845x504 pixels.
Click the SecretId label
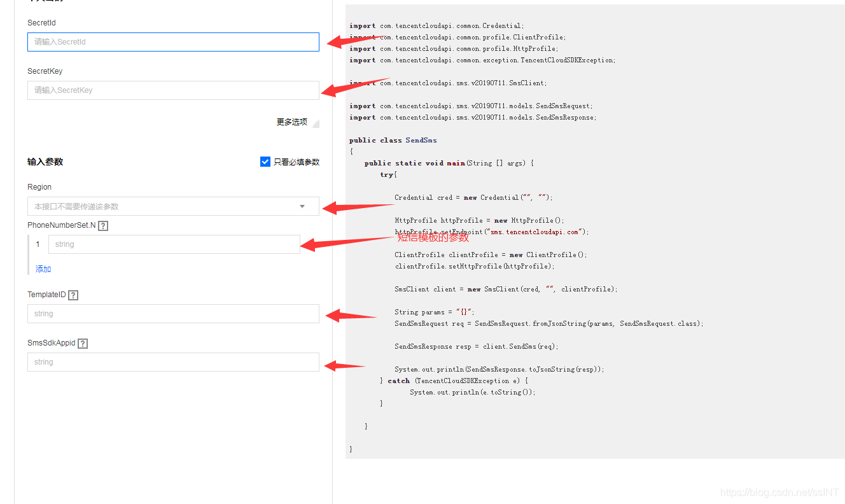pos(41,23)
